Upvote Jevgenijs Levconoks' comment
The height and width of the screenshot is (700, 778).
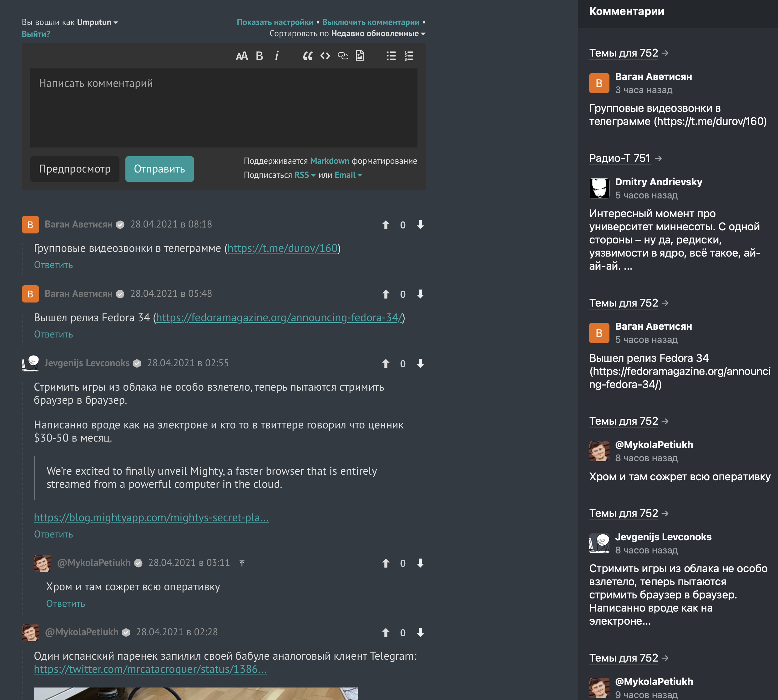(x=386, y=364)
